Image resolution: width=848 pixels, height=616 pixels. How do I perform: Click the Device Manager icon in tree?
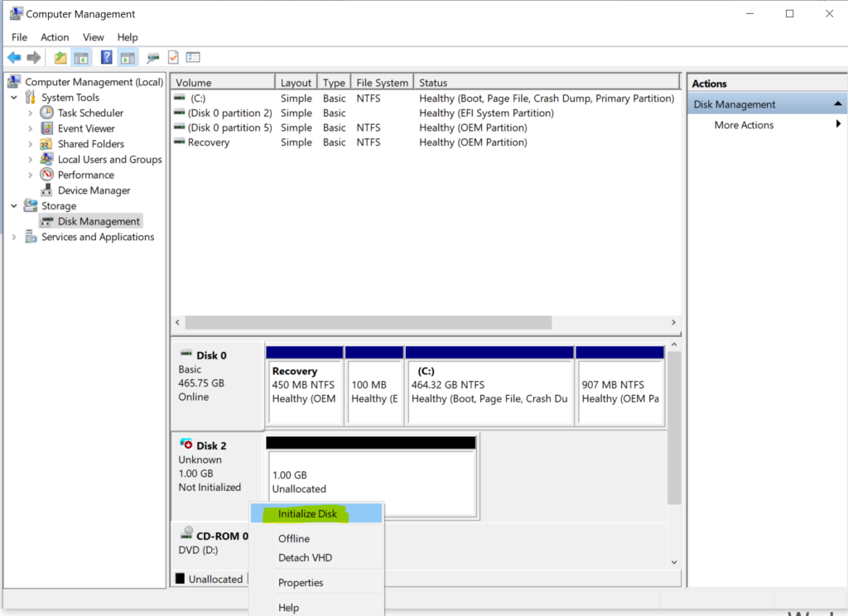(x=47, y=190)
